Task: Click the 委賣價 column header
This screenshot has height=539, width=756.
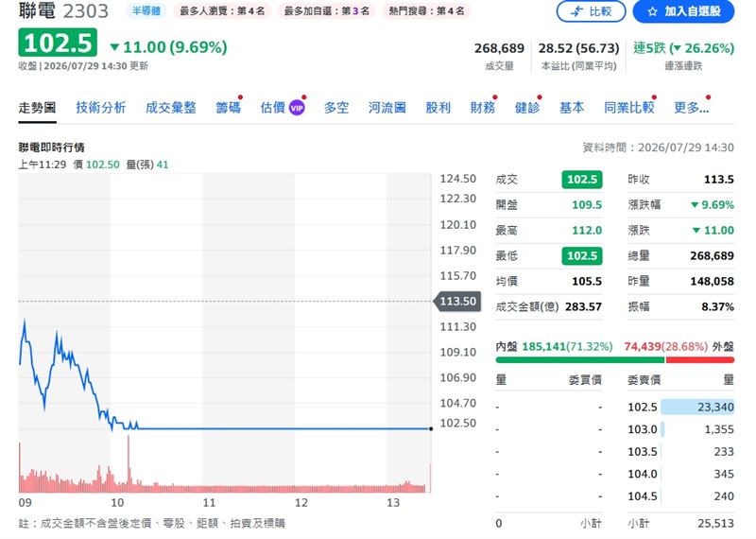Action: coord(644,380)
